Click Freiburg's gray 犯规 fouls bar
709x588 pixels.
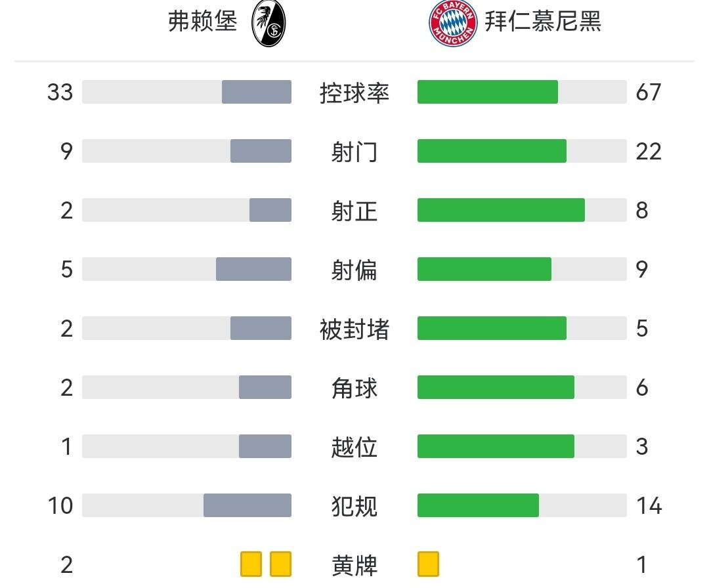click(x=247, y=505)
